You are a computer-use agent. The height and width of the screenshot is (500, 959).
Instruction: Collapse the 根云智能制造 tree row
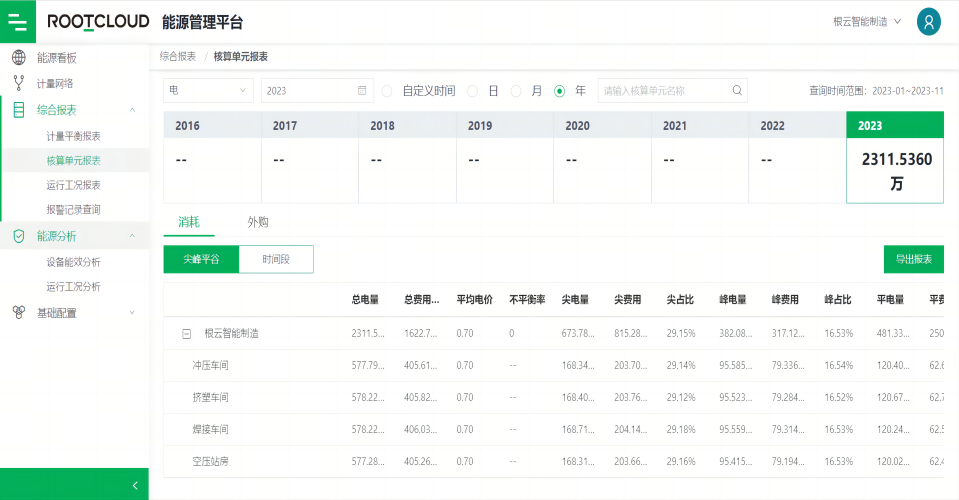186,334
